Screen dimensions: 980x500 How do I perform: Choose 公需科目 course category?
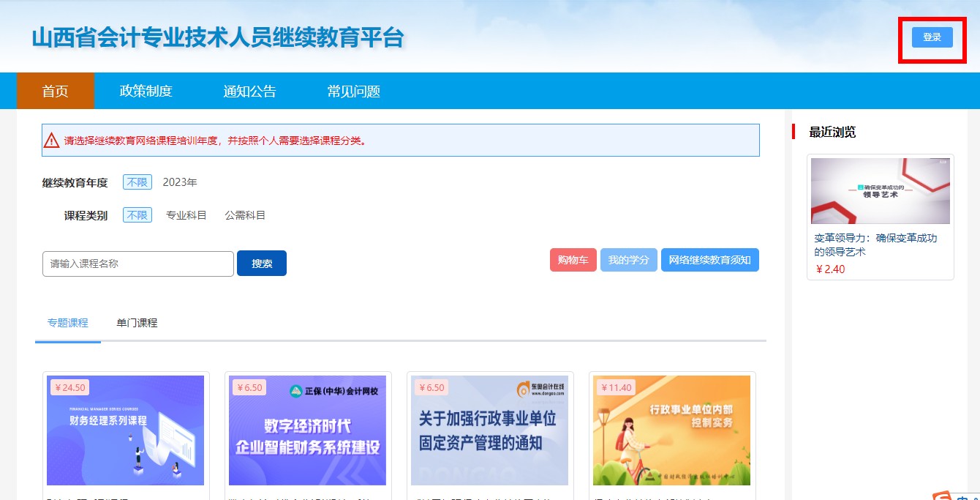coord(245,215)
